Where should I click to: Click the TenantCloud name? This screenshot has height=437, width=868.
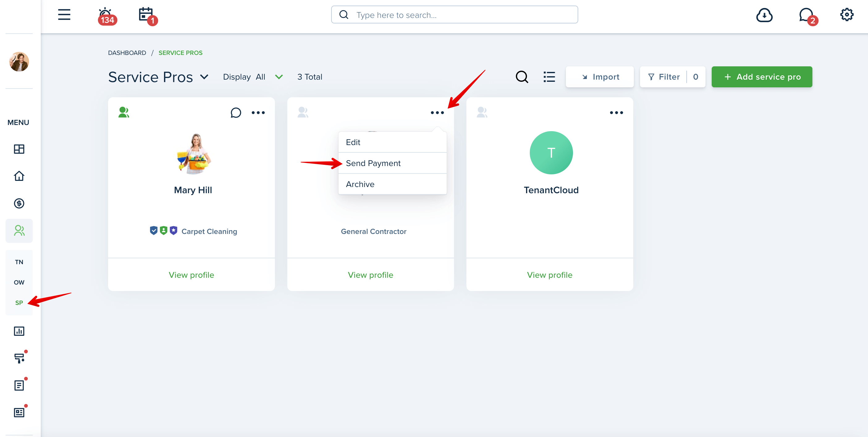click(551, 190)
